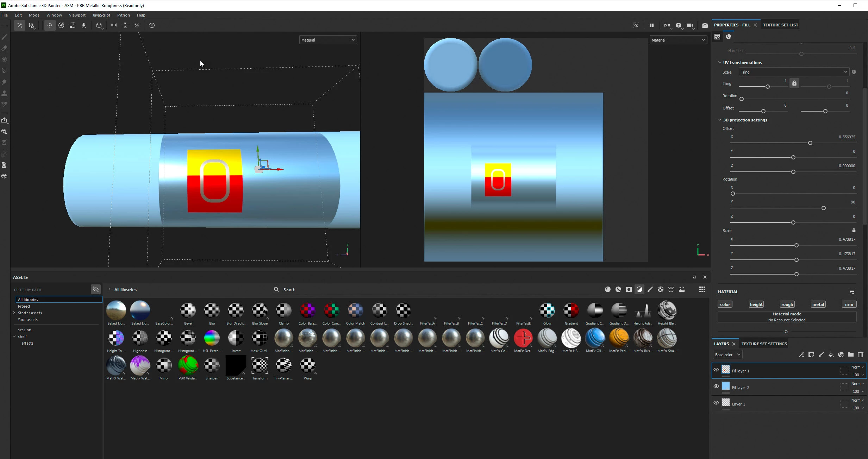Disable the rough material channel
Viewport: 868px width, 459px height.
pos(787,304)
